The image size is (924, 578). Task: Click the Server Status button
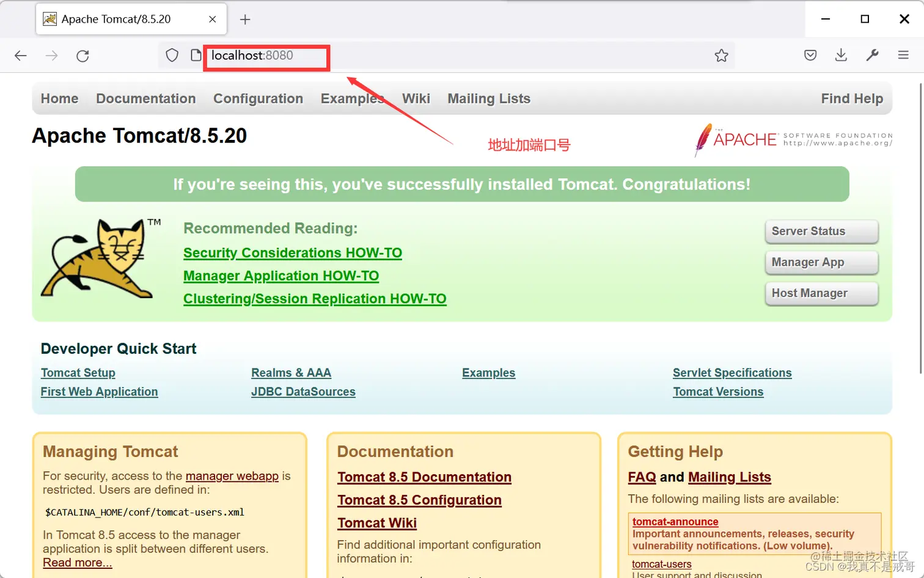[x=821, y=232]
